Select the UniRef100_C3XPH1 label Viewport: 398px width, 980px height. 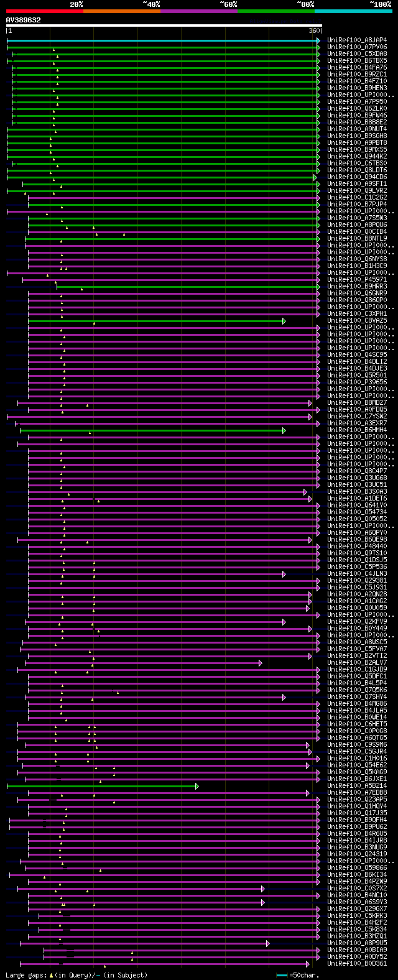[x=357, y=314]
